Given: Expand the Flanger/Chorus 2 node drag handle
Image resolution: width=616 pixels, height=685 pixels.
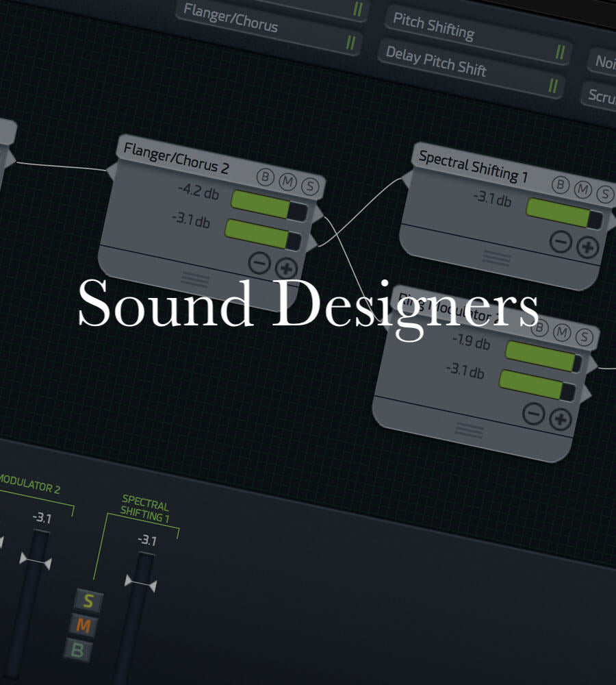Looking at the screenshot, I should coord(195,279).
